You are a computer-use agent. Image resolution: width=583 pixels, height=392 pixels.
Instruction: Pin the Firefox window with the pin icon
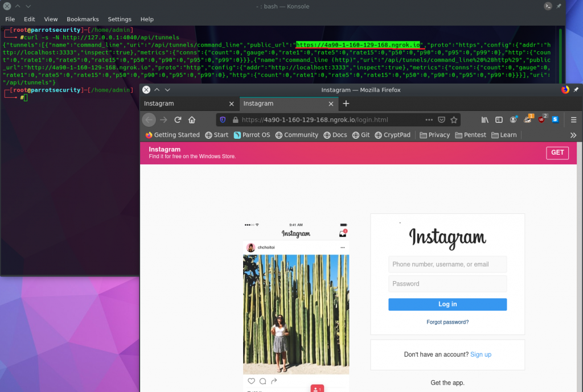[576, 89]
